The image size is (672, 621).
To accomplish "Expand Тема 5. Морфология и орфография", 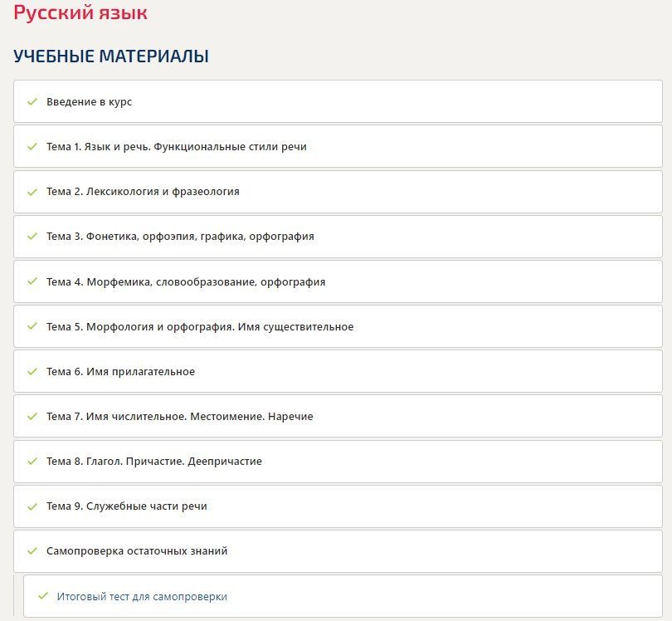I will coord(338,327).
